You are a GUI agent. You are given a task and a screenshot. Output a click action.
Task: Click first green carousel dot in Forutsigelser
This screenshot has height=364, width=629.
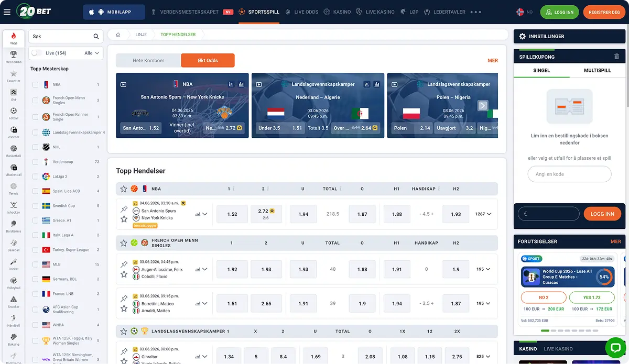click(545, 330)
